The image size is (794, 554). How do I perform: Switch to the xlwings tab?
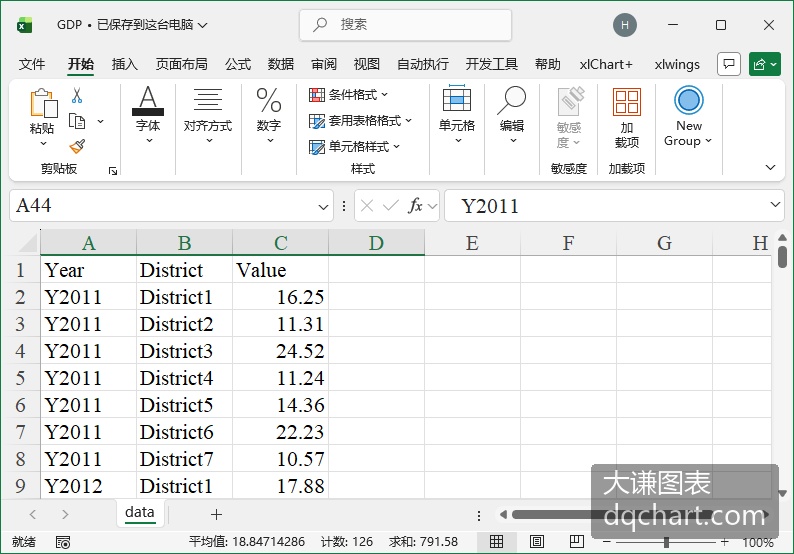677,64
